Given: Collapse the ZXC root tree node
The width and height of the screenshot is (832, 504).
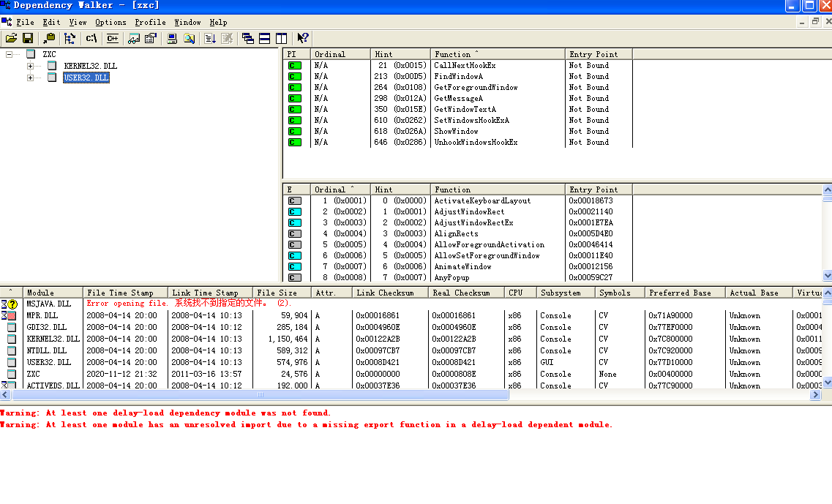Looking at the screenshot, I should (x=9, y=54).
